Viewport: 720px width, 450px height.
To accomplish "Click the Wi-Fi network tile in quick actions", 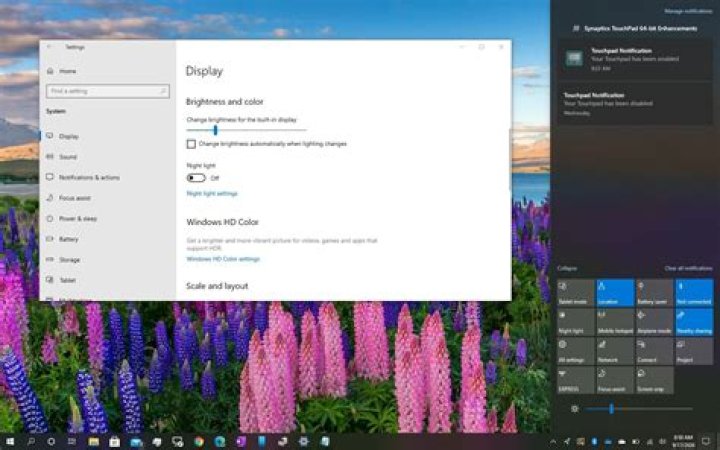I will [575, 380].
